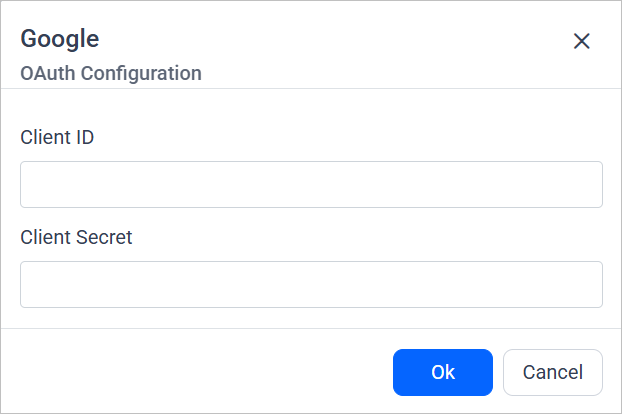Click the Google heading in the header
Viewport: 622px width, 414px height.
click(x=60, y=39)
